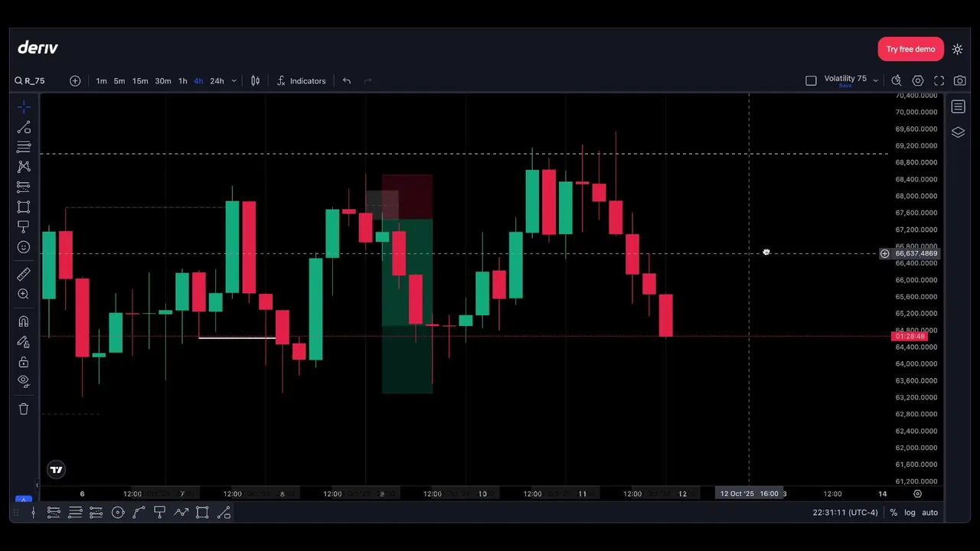Enter fullscreen mode
Screen dimensions: 980x551
pyautogui.click(x=939, y=81)
